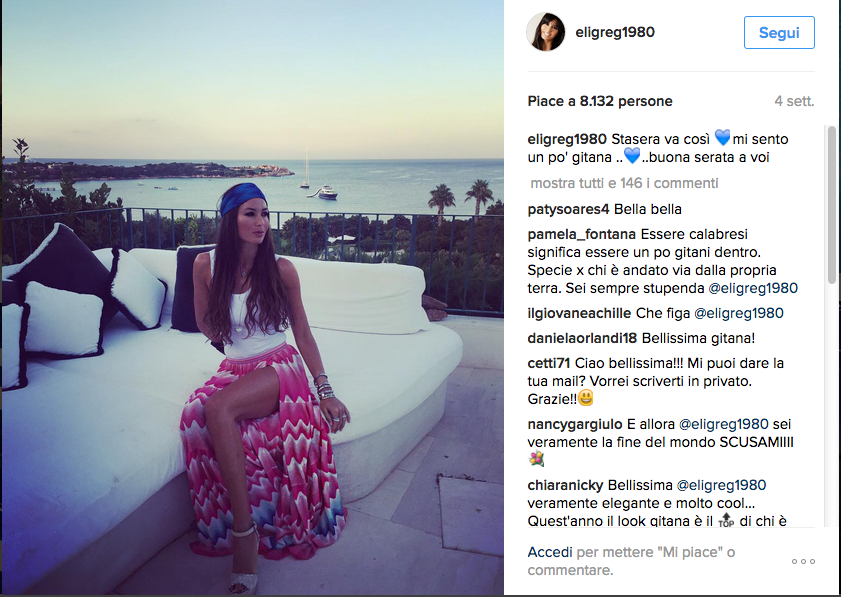The height and width of the screenshot is (597, 841).
Task: Open eligreg1980 username in header
Action: coord(615,32)
